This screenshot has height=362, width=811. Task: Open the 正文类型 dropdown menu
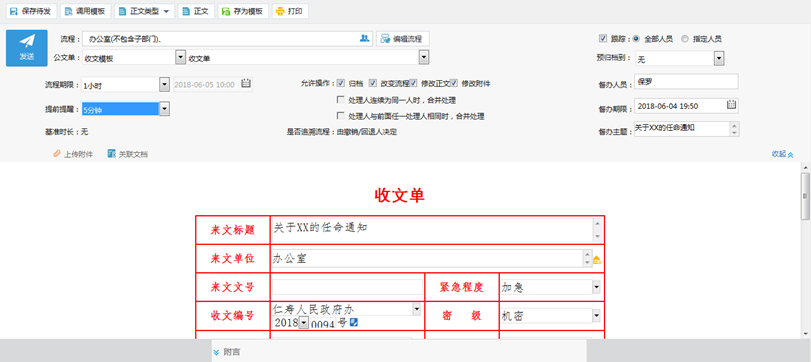pos(144,11)
